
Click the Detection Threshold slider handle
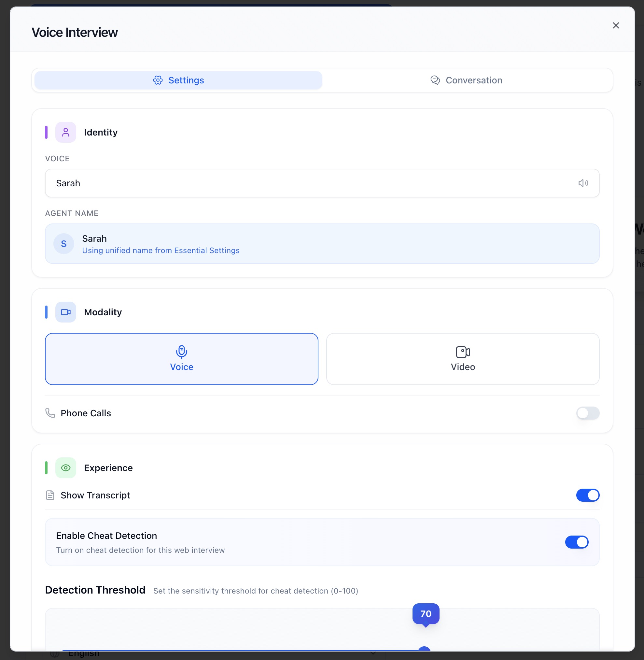click(x=424, y=649)
